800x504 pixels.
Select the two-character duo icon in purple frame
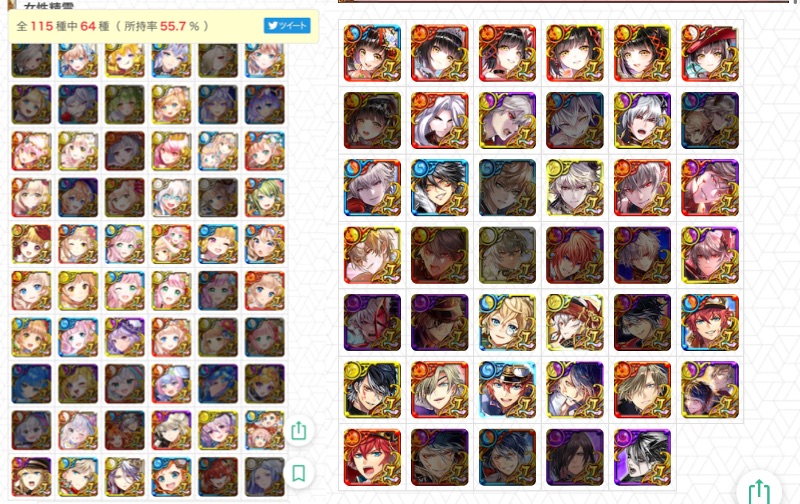(710, 390)
